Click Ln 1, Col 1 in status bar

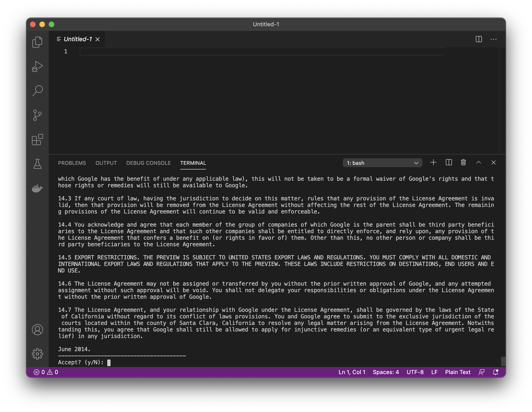[x=352, y=372]
